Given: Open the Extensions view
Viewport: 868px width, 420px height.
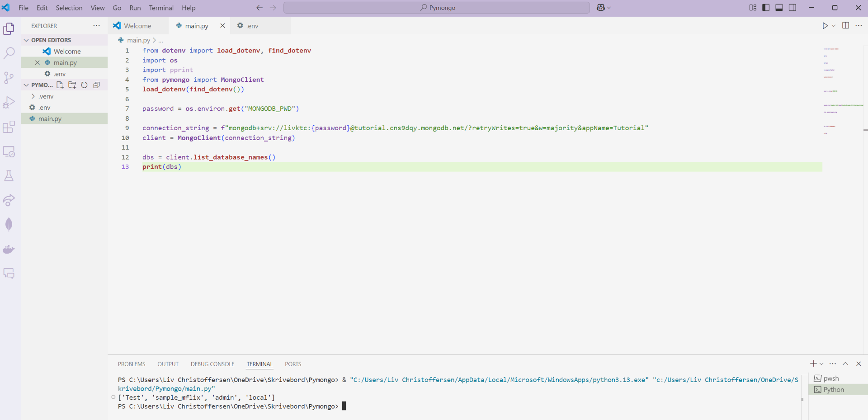Looking at the screenshot, I should click(9, 127).
